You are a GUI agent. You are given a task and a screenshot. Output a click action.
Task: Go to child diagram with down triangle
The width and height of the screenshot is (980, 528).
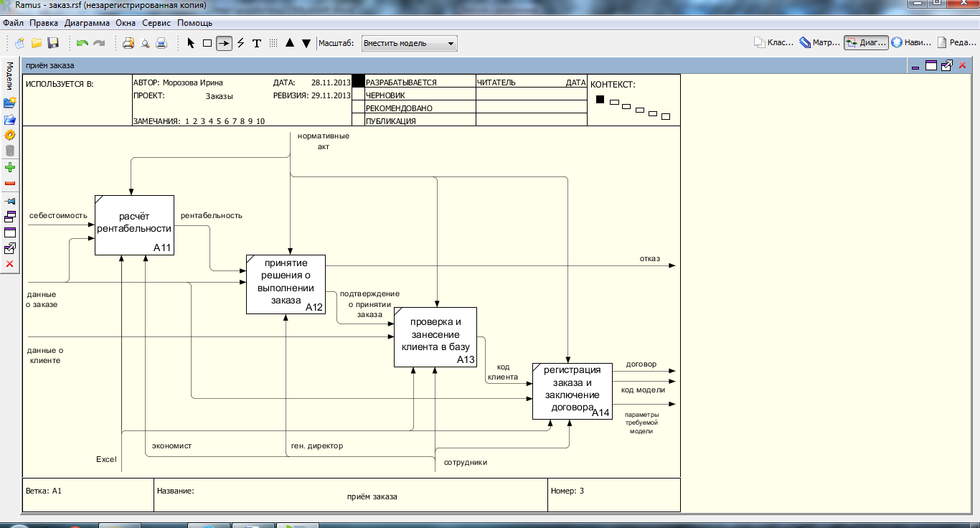tap(306, 43)
